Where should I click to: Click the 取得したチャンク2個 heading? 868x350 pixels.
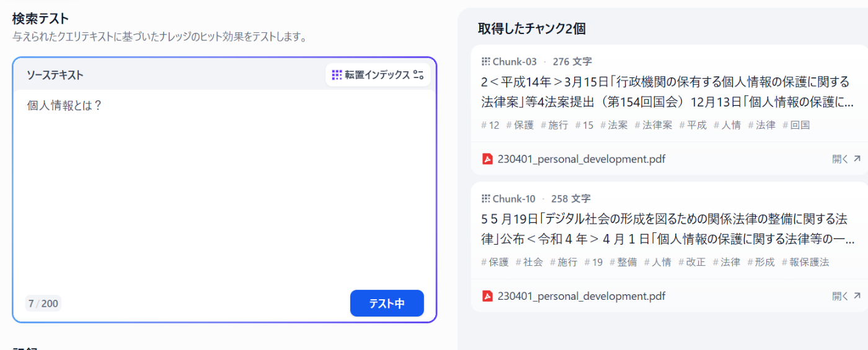point(532,28)
